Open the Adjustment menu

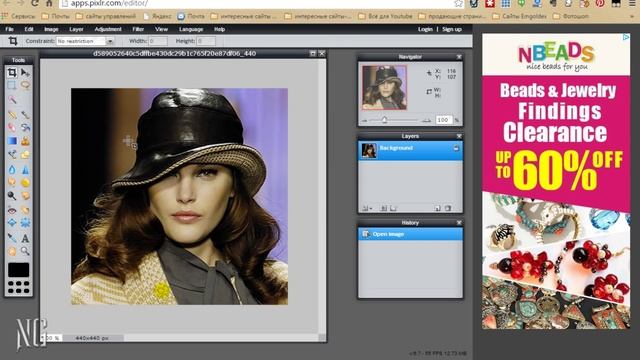click(108, 29)
